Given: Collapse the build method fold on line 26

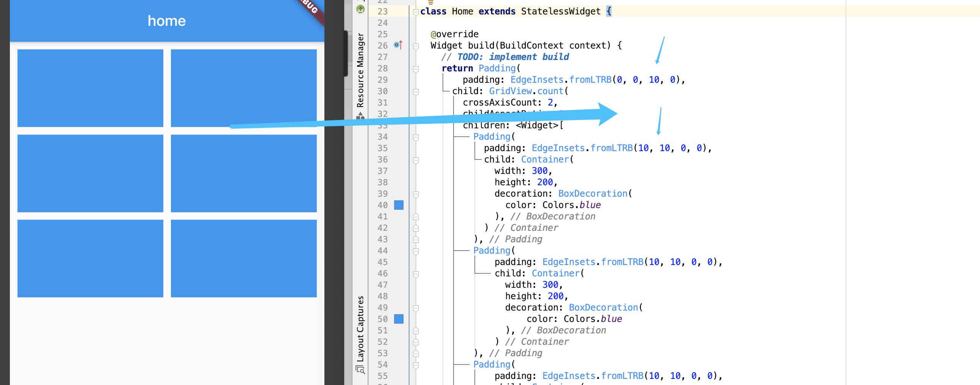Looking at the screenshot, I should coord(416,46).
